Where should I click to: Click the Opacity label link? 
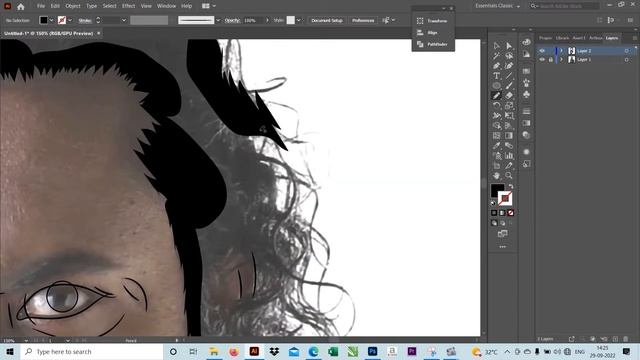[x=232, y=20]
